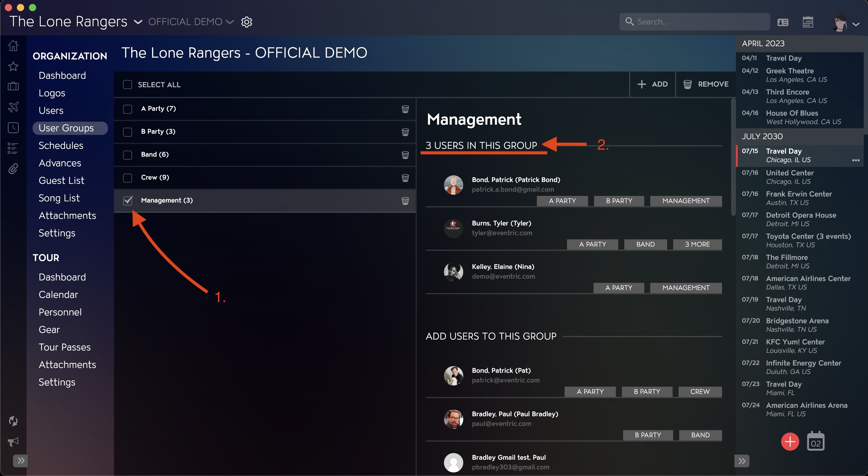This screenshot has width=868, height=476.
Task: Open the Home icon in left rail
Action: point(13,46)
